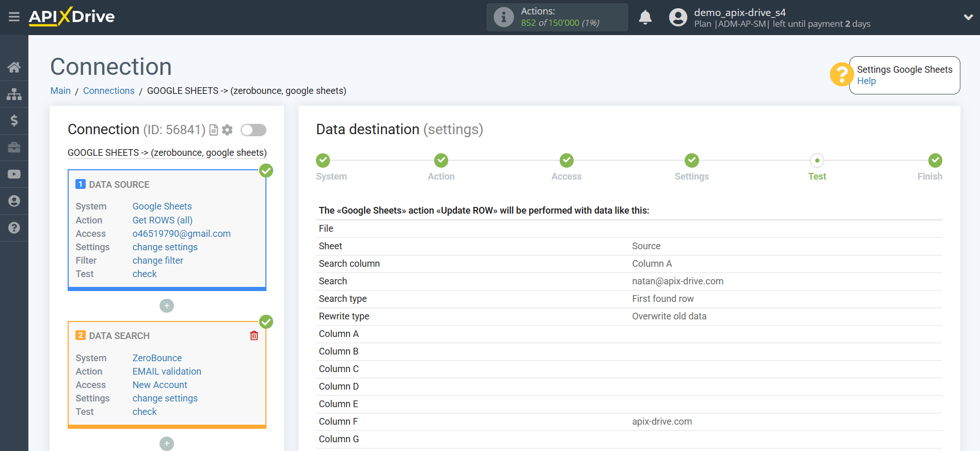The image size is (980, 451).
Task: Click change filter in Data Source
Action: click(157, 261)
